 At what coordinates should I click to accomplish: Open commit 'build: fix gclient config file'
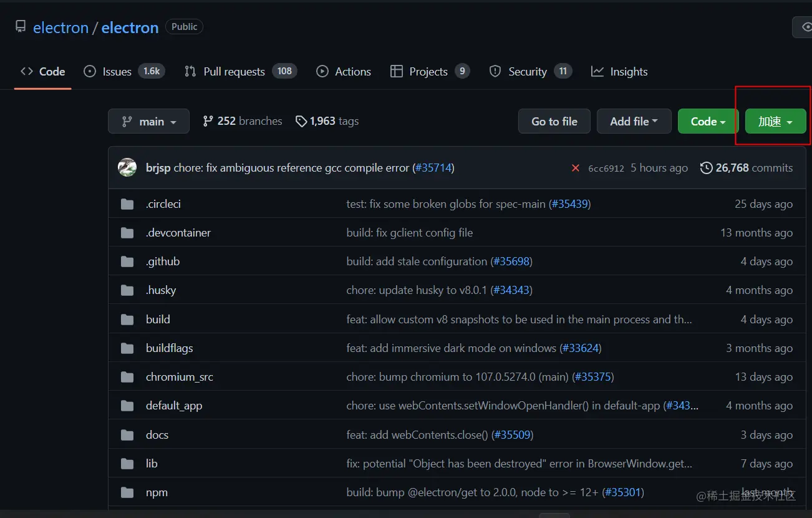coord(410,233)
